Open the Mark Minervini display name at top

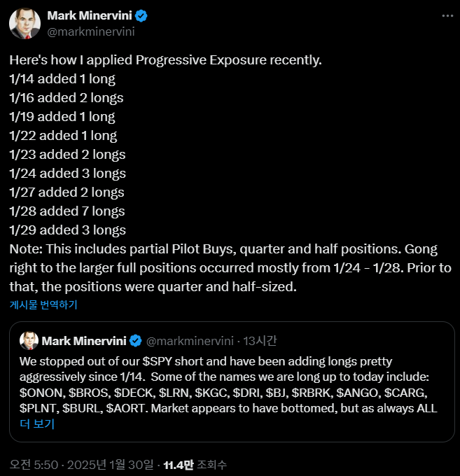click(90, 15)
